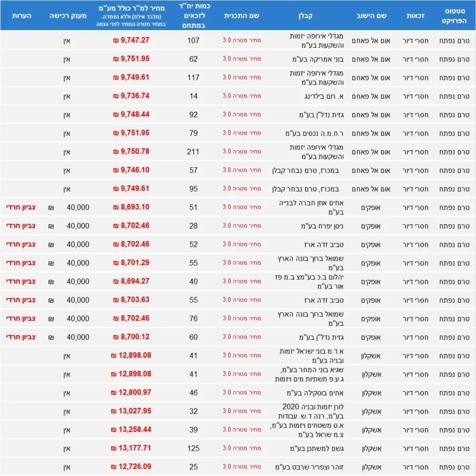Click the 'סטטוס הפרויקט' column header
This screenshot has height=476, width=476.
[x=455, y=15]
